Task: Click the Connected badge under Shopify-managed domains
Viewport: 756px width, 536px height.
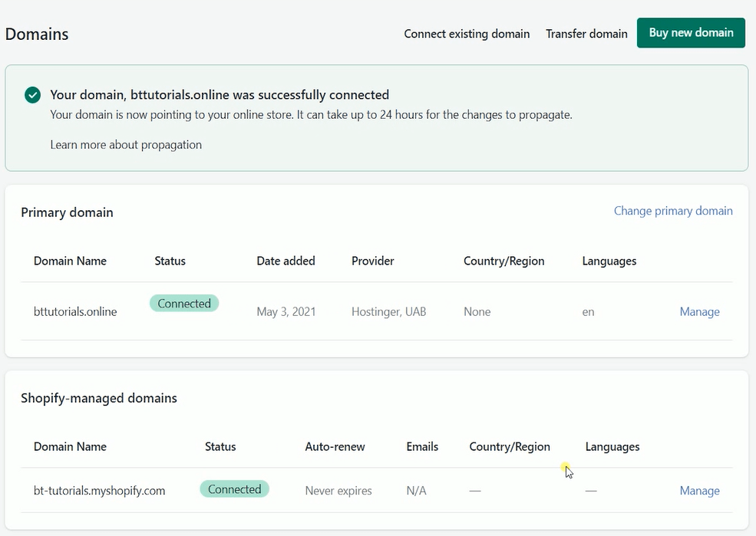Action: (x=234, y=488)
